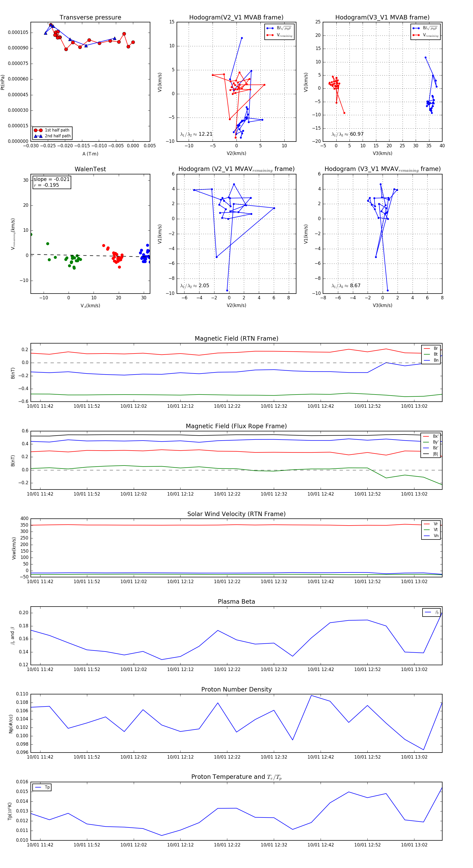Click the 'Bt' legend entry
This screenshot has width=473, height=868.
click(431, 355)
